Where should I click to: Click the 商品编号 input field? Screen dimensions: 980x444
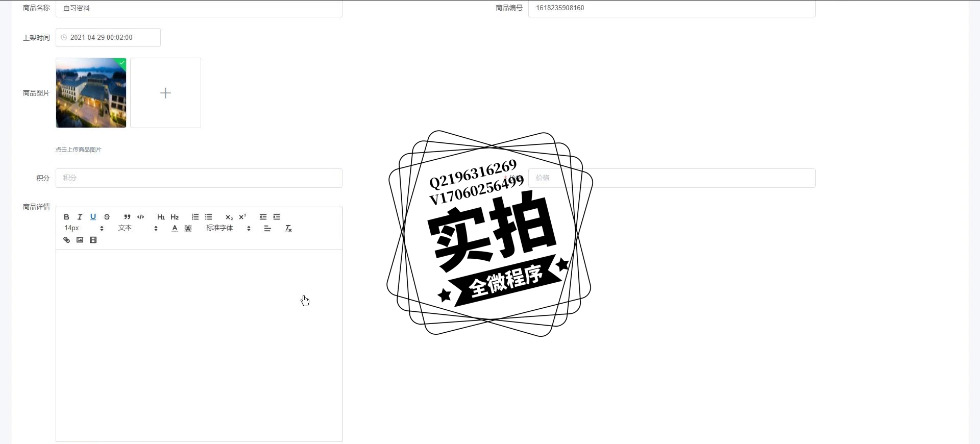point(672,8)
